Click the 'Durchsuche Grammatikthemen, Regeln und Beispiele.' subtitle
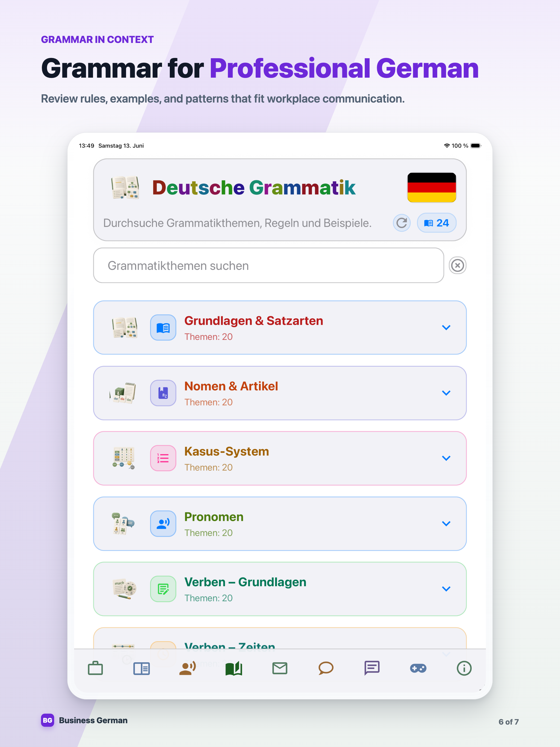Image resolution: width=560 pixels, height=747 pixels. pyautogui.click(x=237, y=223)
